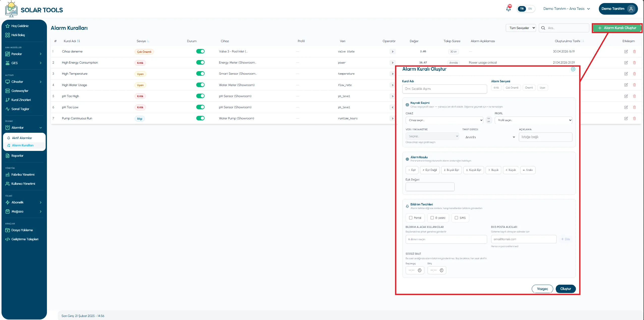
Task: Delete the pH Too Low rule
Action: pos(634,107)
